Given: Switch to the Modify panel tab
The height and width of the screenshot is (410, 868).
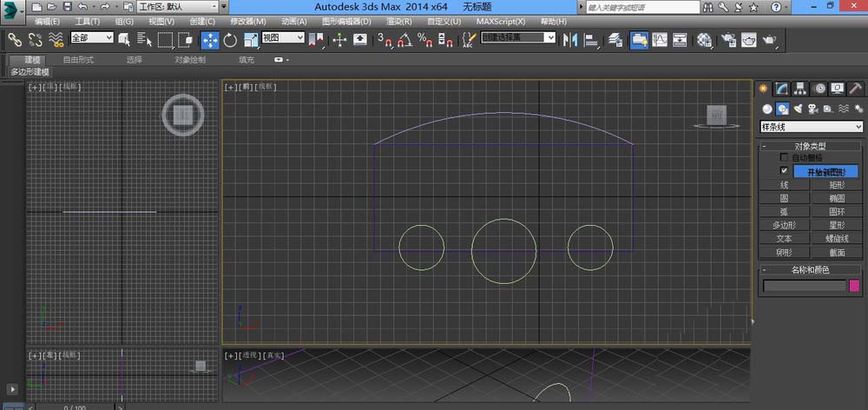Looking at the screenshot, I should (782, 89).
